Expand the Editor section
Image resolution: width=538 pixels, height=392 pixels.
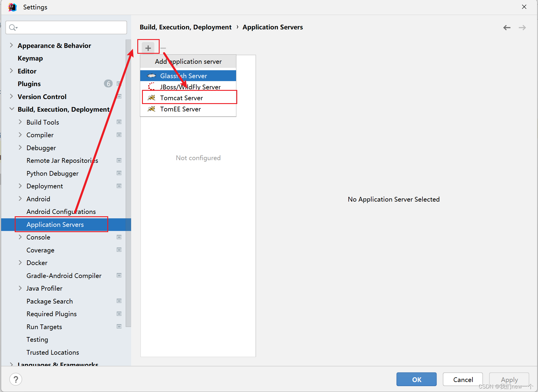11,71
